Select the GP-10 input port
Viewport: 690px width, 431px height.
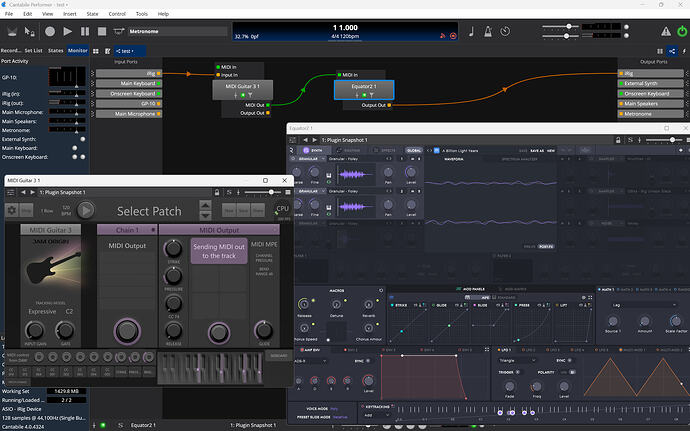tap(128, 103)
